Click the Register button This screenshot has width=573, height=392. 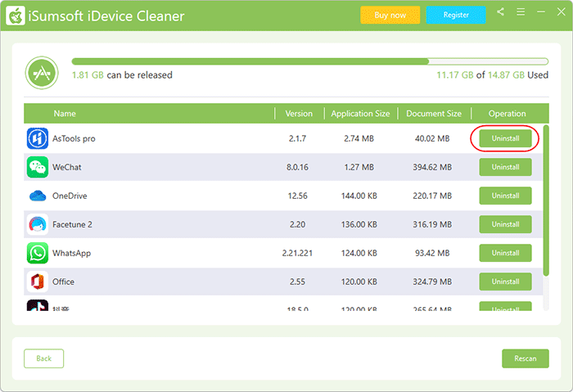point(456,15)
